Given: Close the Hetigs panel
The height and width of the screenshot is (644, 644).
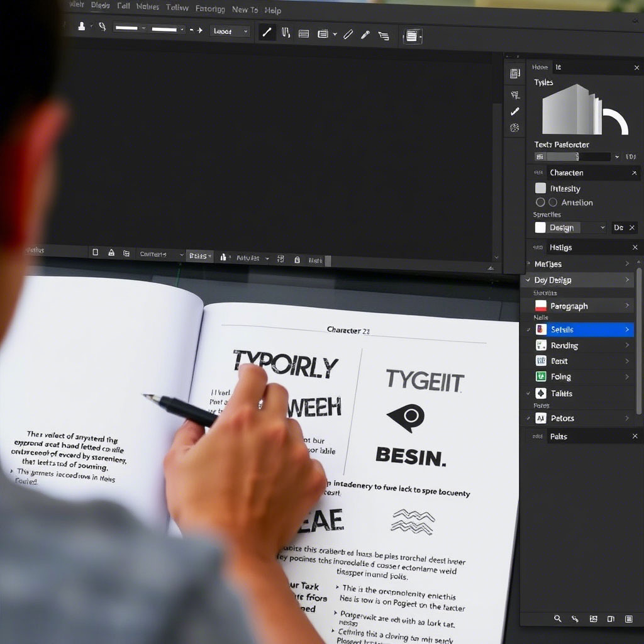Looking at the screenshot, I should coord(635,247).
